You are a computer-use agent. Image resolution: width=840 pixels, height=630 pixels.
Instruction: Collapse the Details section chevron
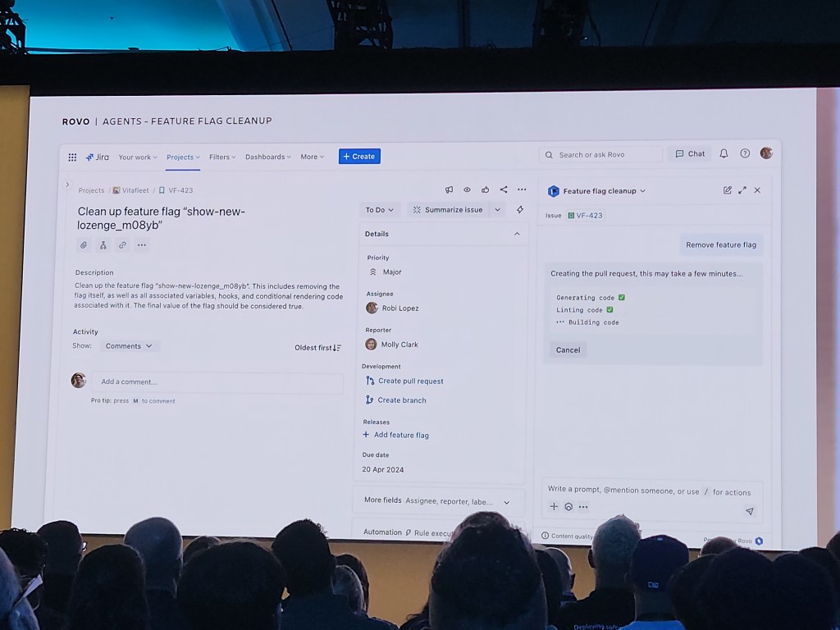(x=517, y=234)
